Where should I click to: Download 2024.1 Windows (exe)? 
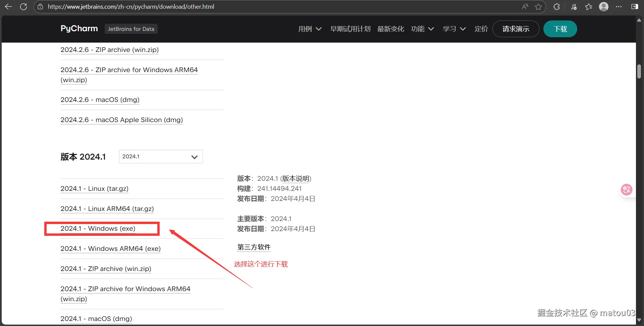[98, 229]
